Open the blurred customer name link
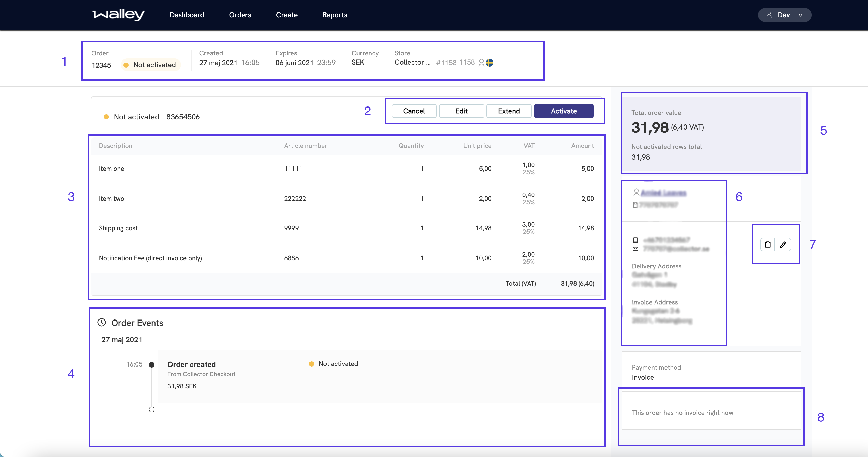 [663, 193]
